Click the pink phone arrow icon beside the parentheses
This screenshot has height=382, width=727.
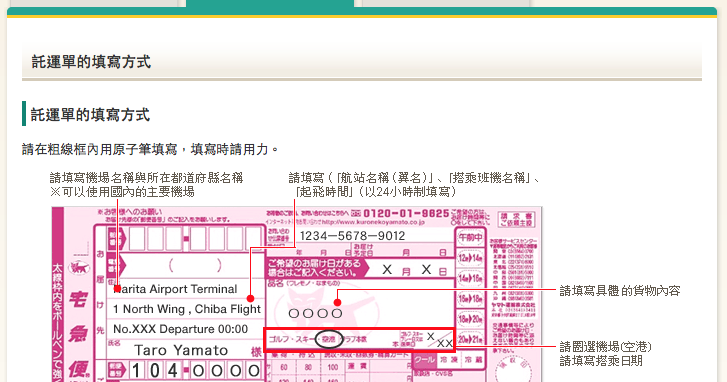click(116, 265)
